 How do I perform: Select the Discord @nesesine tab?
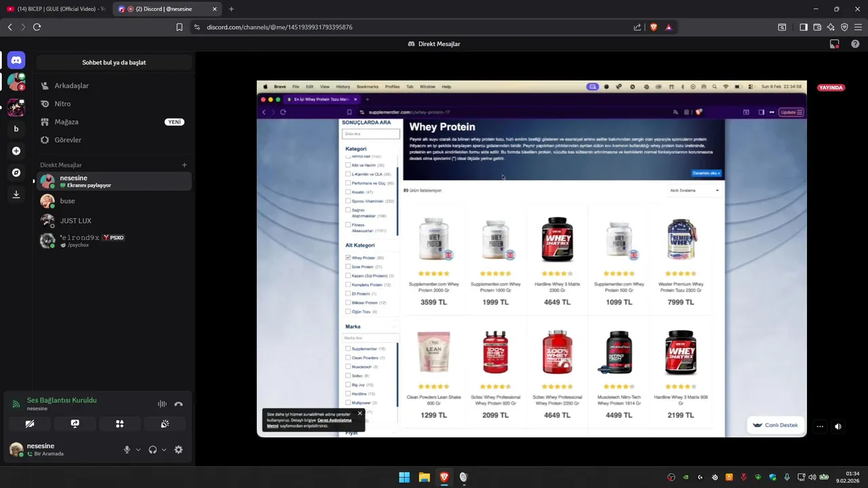[x=167, y=9]
